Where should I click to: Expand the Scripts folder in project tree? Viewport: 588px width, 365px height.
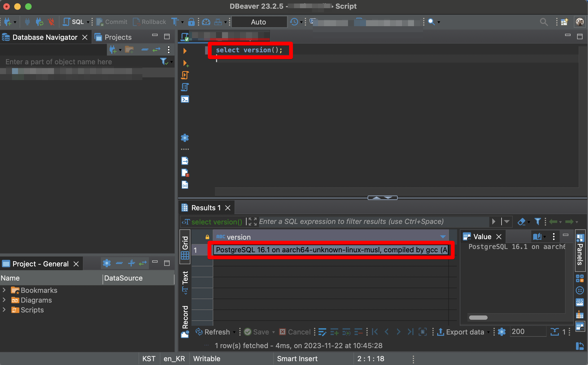tap(4, 310)
